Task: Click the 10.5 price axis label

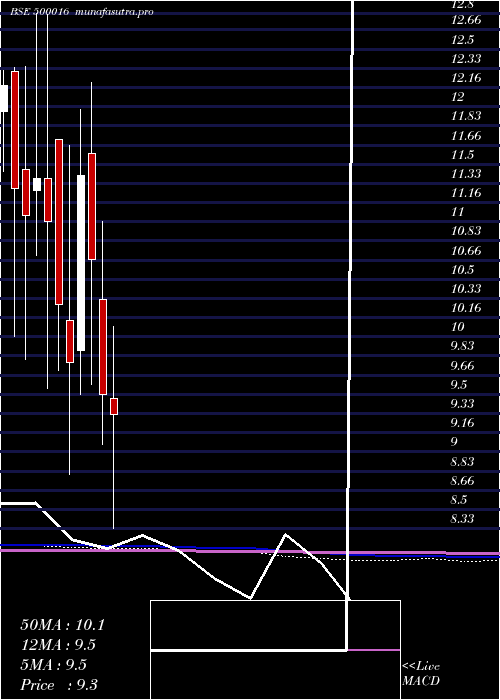Action: click(462, 270)
